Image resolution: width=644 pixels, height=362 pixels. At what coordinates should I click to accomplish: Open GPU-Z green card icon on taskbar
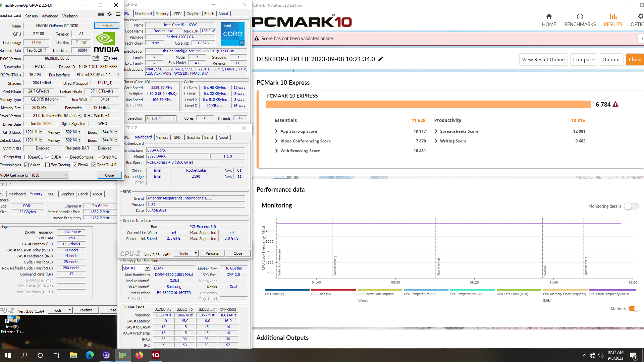[123, 355]
